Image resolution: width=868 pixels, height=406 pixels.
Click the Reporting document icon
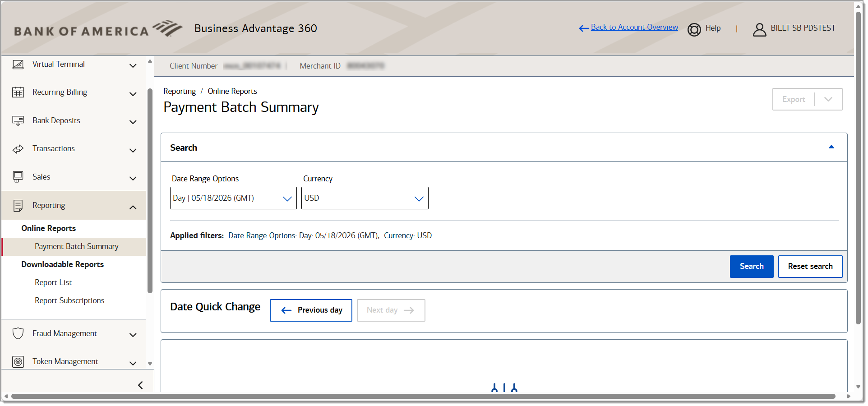[18, 206]
